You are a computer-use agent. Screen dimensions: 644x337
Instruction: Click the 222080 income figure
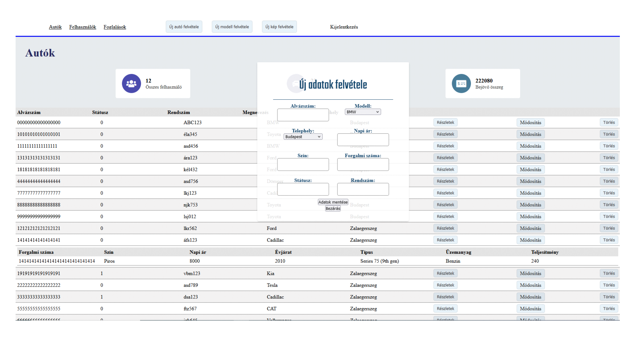point(484,81)
